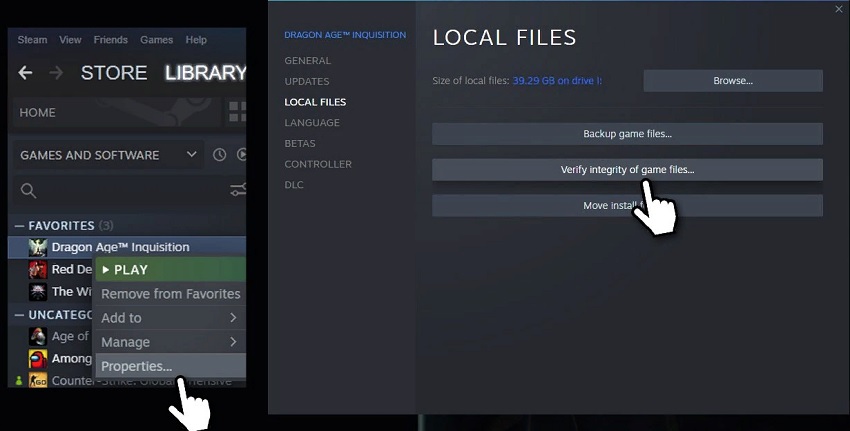Collapse the Favorites category
The height and width of the screenshot is (431, 850).
tap(20, 226)
